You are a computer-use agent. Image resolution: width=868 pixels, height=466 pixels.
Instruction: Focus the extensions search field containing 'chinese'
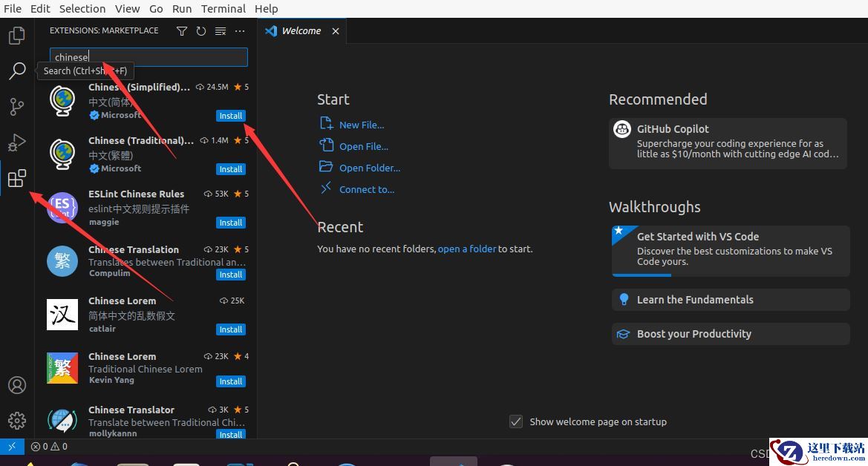coord(149,57)
